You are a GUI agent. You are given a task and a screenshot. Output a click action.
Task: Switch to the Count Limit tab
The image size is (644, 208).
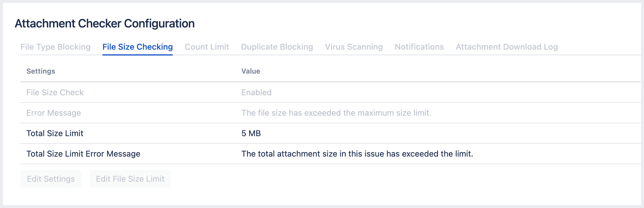coord(207,47)
